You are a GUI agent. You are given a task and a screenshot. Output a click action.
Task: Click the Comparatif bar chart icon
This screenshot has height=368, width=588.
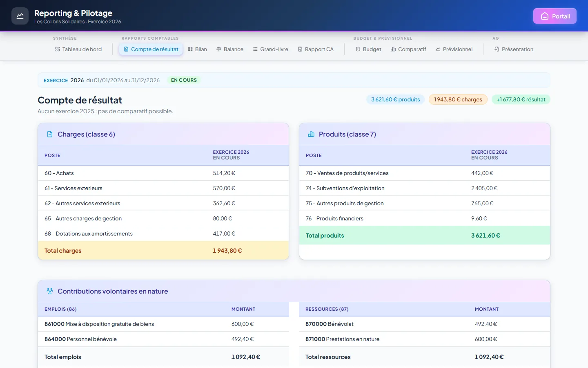393,49
